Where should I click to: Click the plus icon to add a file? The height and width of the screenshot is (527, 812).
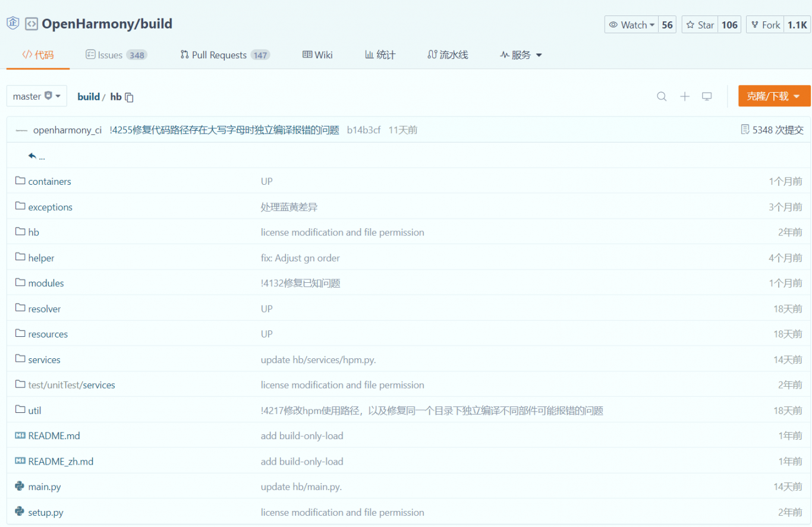[685, 96]
